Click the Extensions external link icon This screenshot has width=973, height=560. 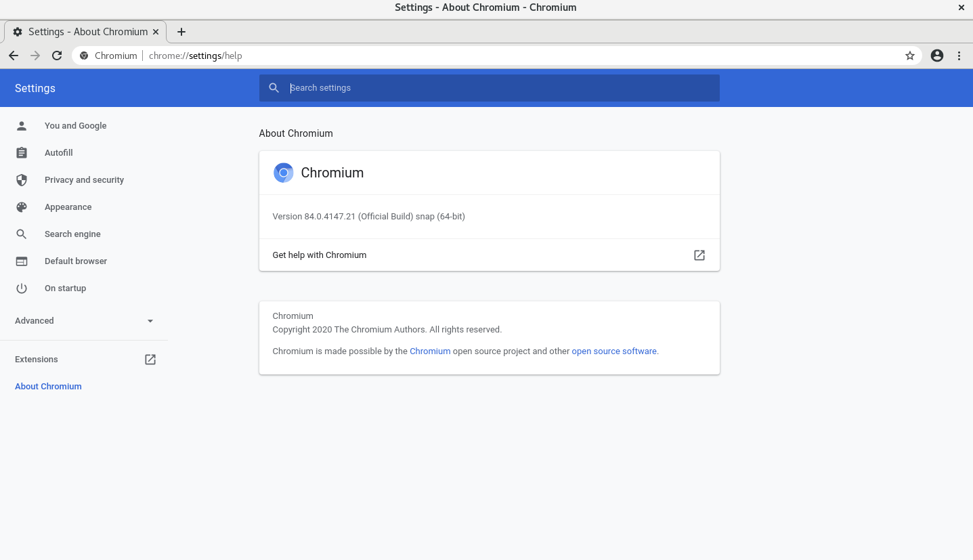tap(150, 360)
